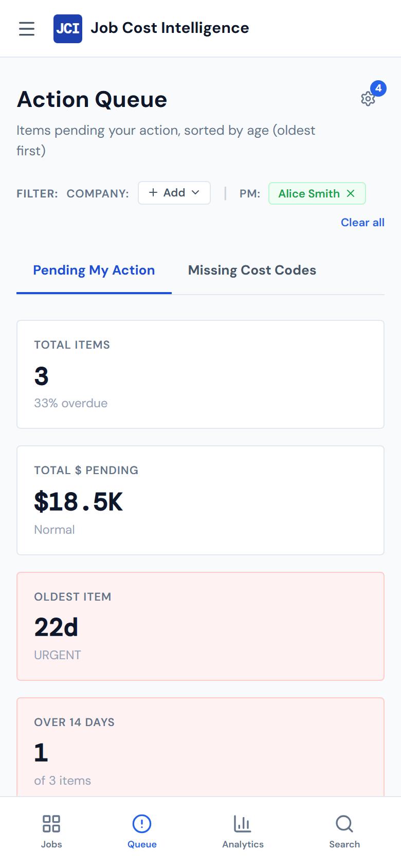Remove the Alice Smith PM filter
Screen dimensions: 401x868
(351, 193)
